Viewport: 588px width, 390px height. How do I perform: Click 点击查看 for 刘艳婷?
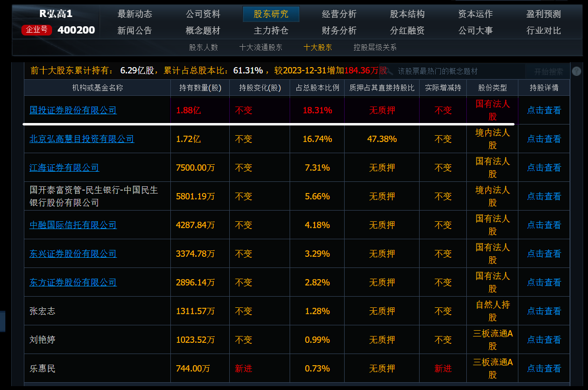tap(544, 340)
